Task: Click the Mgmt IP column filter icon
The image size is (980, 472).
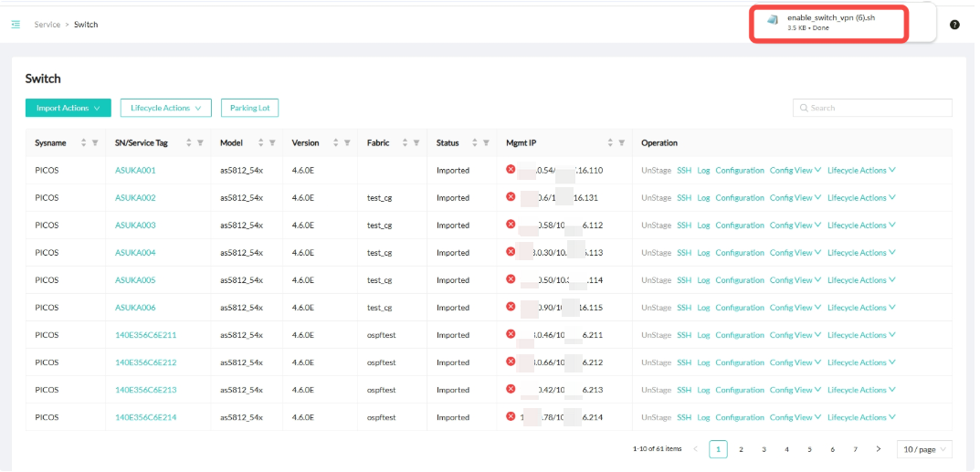Action: 622,143
